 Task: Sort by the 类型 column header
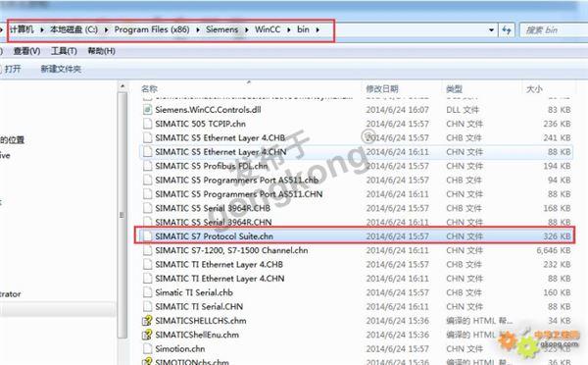coord(454,89)
